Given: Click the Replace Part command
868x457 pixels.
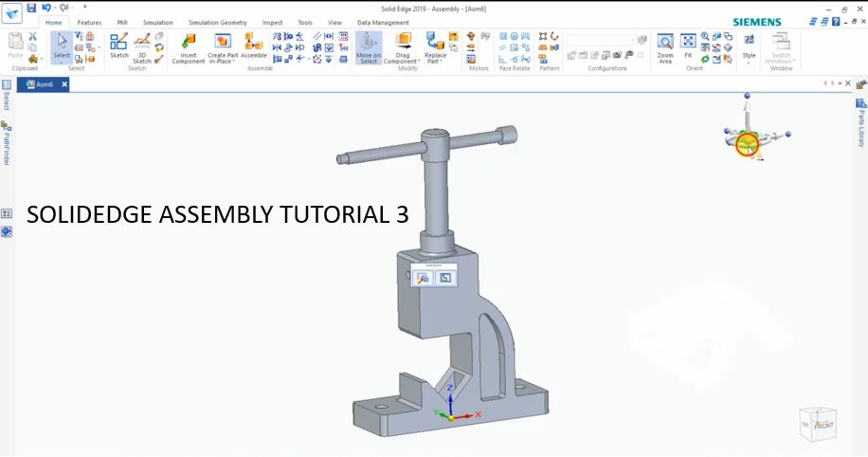Looking at the screenshot, I should [x=435, y=48].
